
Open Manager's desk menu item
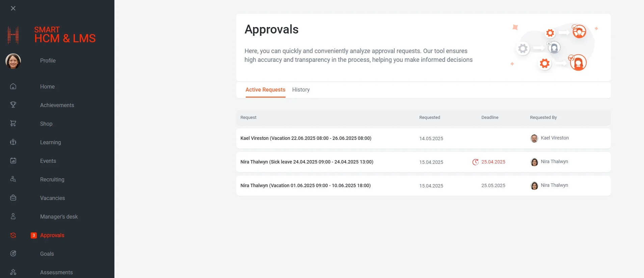pyautogui.click(x=59, y=217)
